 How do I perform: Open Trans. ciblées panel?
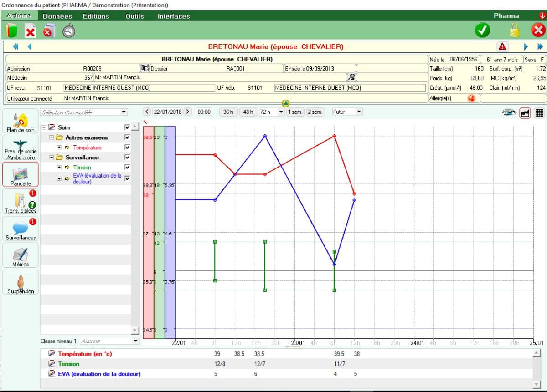click(21, 202)
